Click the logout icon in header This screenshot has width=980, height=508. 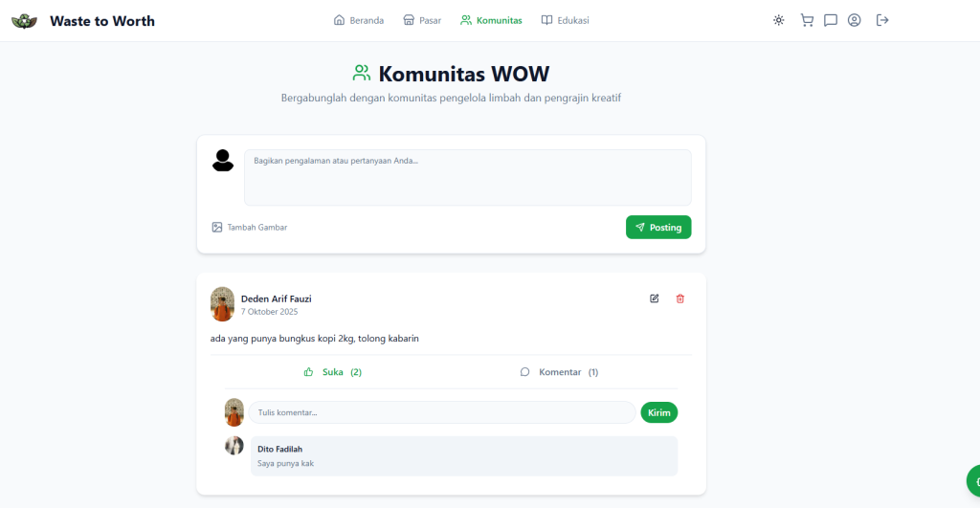coord(882,20)
